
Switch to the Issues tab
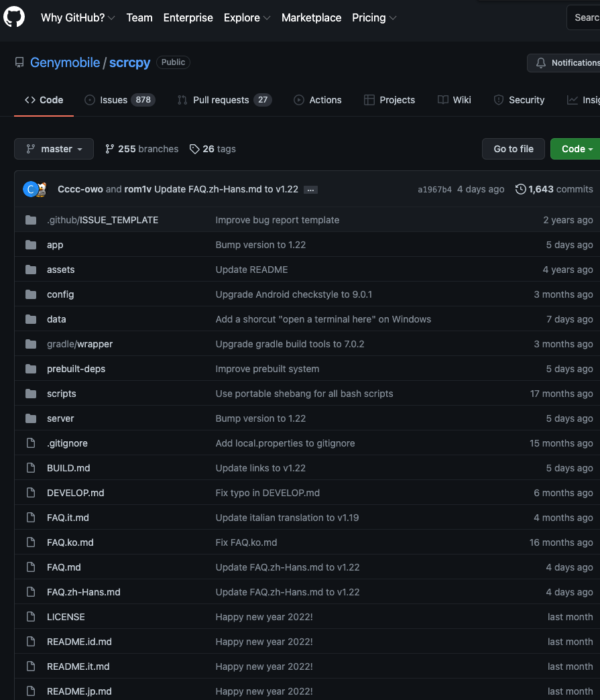[x=119, y=100]
